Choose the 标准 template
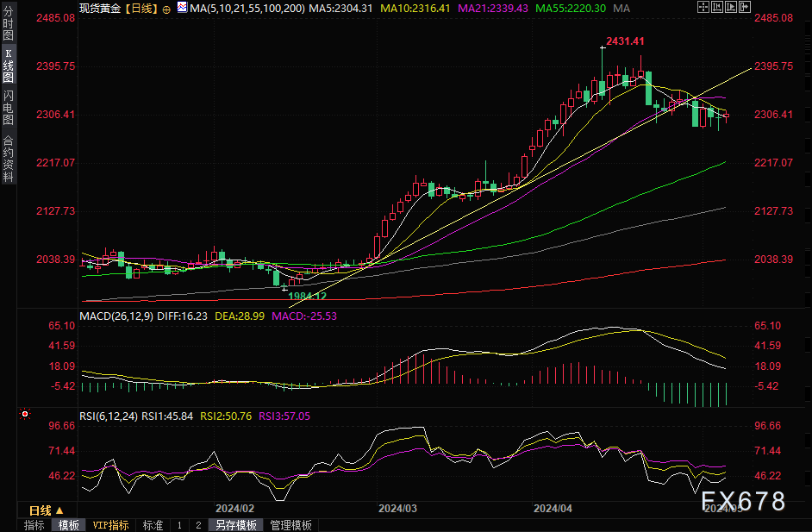812x532 pixels. [153, 525]
